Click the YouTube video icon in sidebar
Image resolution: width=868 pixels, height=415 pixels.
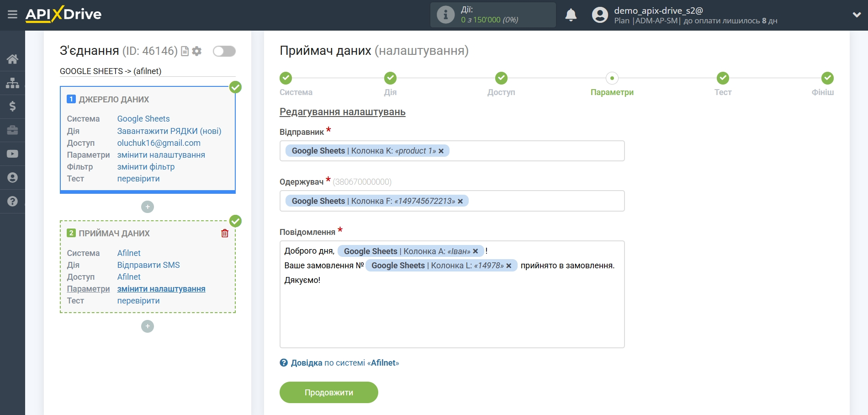coord(12,154)
